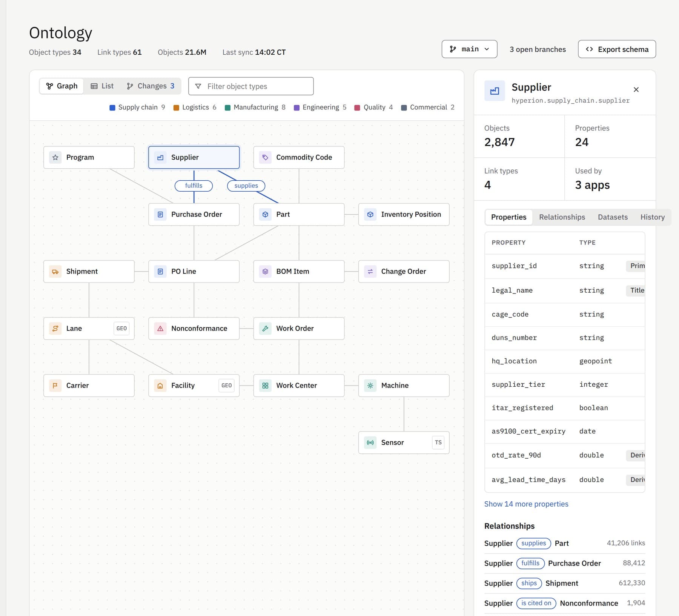Open the Changes 3 tab
The image size is (679, 616).
click(151, 86)
